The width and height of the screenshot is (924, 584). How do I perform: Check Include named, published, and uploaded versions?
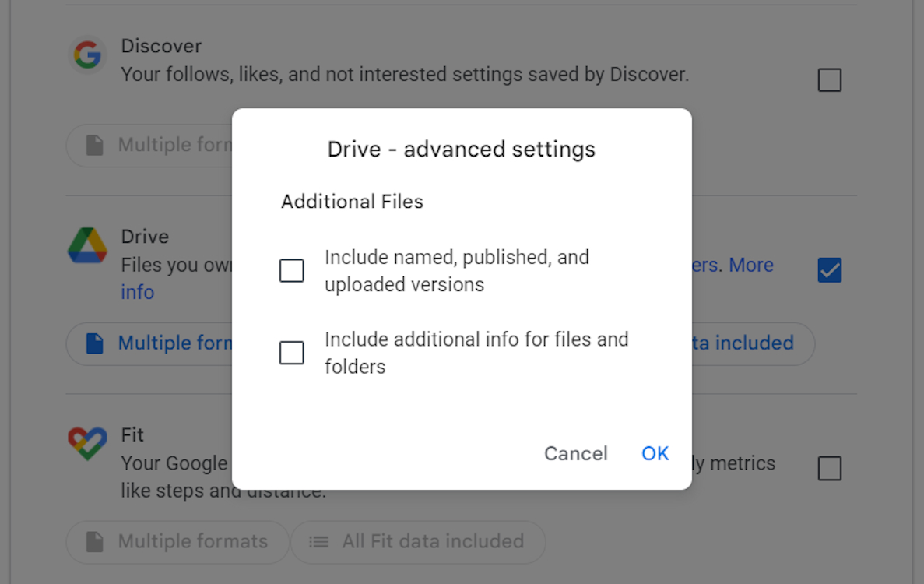(291, 270)
